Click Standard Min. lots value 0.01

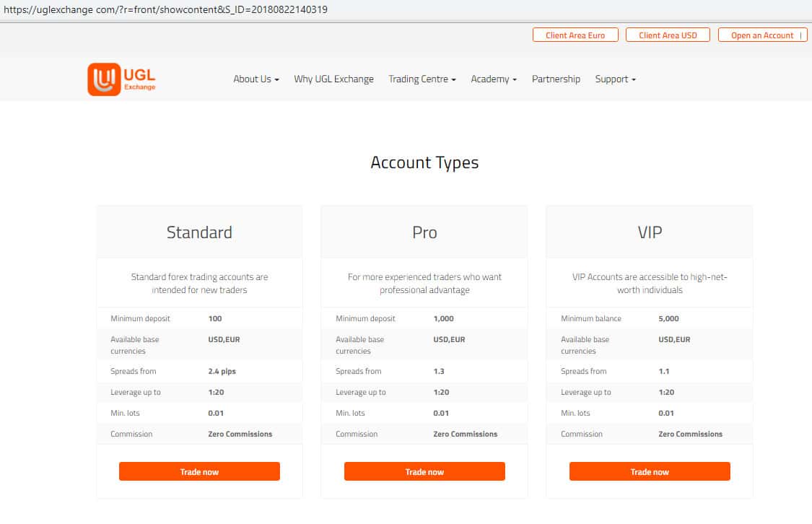pyautogui.click(x=216, y=413)
